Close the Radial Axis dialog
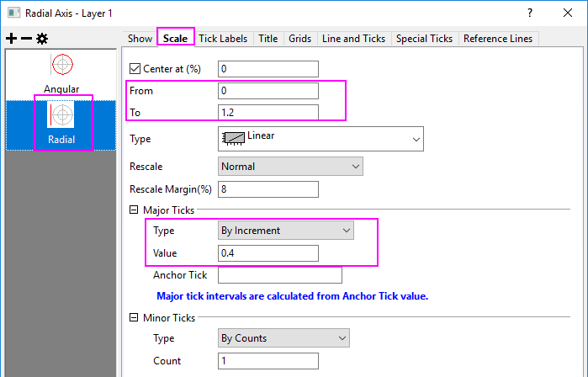Image resolution: width=588 pixels, height=377 pixels. click(x=568, y=13)
